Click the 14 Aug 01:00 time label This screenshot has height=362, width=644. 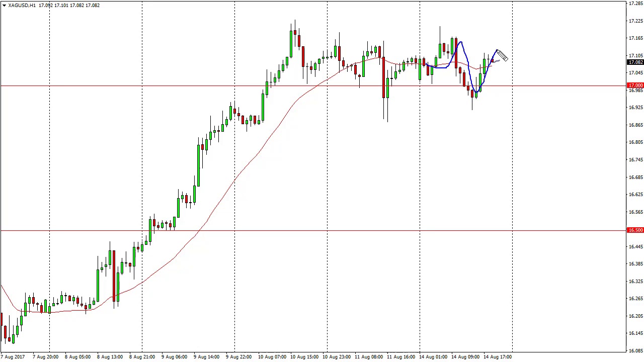[x=433, y=357]
